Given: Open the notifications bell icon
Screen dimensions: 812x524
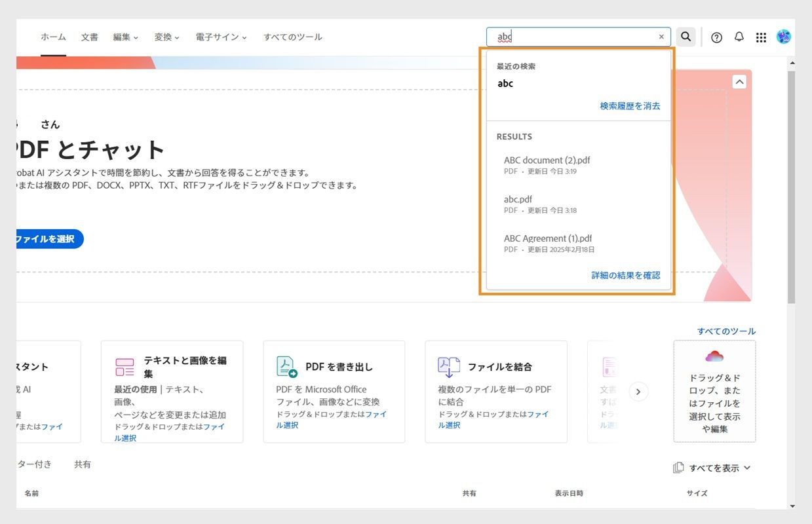Looking at the screenshot, I should pos(739,37).
